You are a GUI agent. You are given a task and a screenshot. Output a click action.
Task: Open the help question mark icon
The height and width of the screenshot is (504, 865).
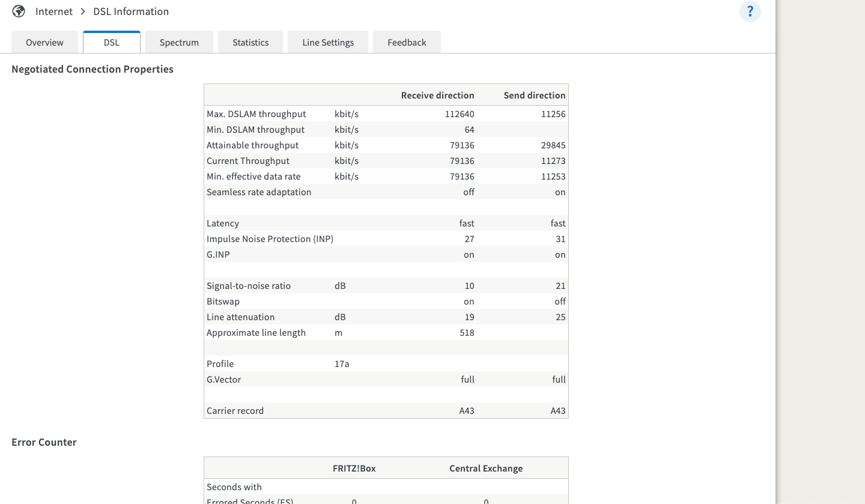click(750, 11)
